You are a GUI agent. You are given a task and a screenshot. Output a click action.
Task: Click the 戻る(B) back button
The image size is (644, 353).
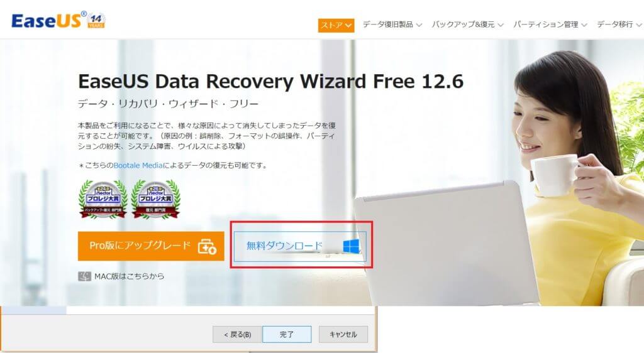click(x=237, y=335)
